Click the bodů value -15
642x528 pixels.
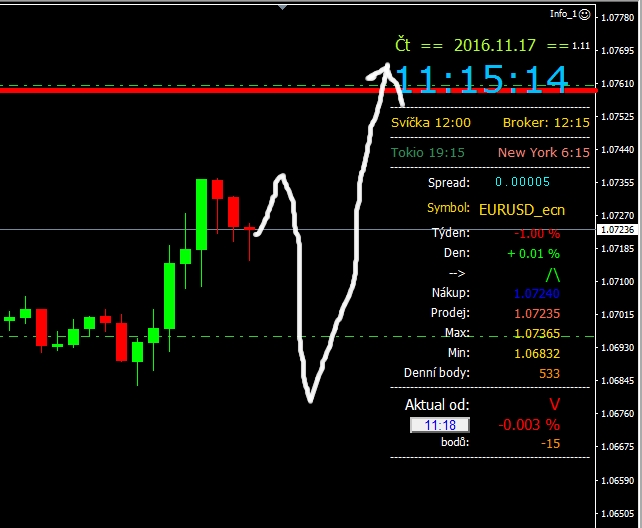click(550, 443)
